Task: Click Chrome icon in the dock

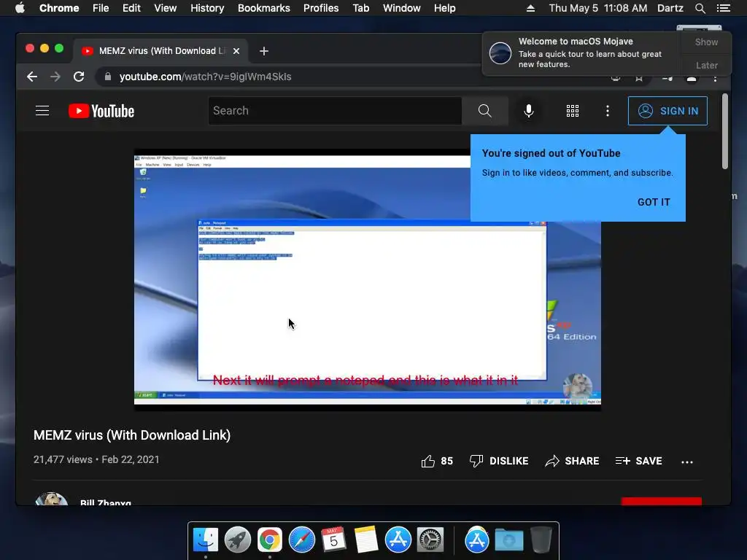Action: pyautogui.click(x=270, y=540)
